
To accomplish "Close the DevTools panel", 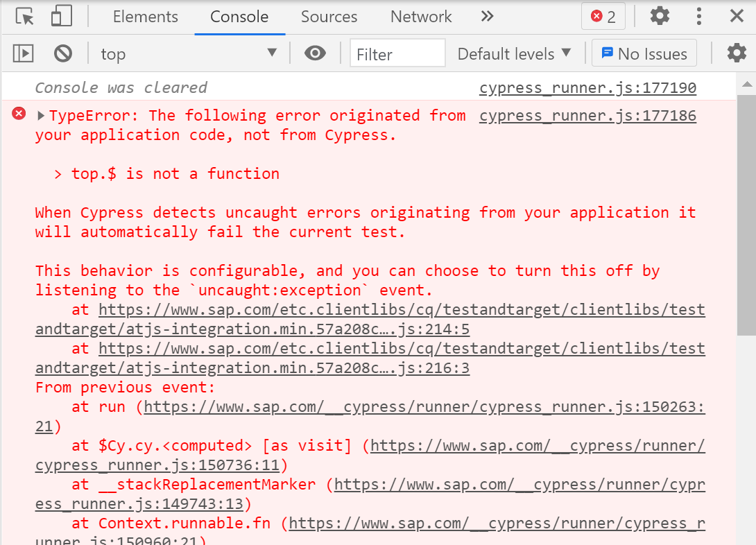I will 736,17.
